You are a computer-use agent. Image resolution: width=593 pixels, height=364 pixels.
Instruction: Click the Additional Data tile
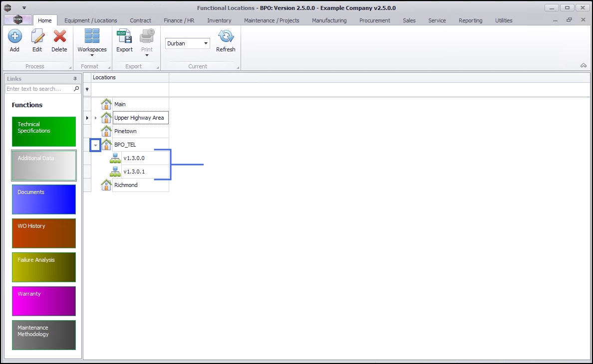point(44,166)
